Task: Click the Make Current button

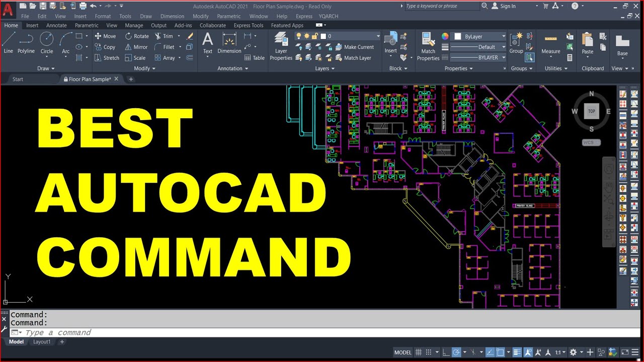Action: coord(354,47)
